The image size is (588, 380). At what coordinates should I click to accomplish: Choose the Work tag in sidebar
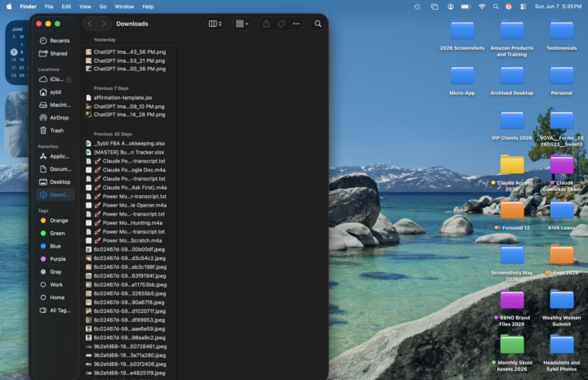52,284
